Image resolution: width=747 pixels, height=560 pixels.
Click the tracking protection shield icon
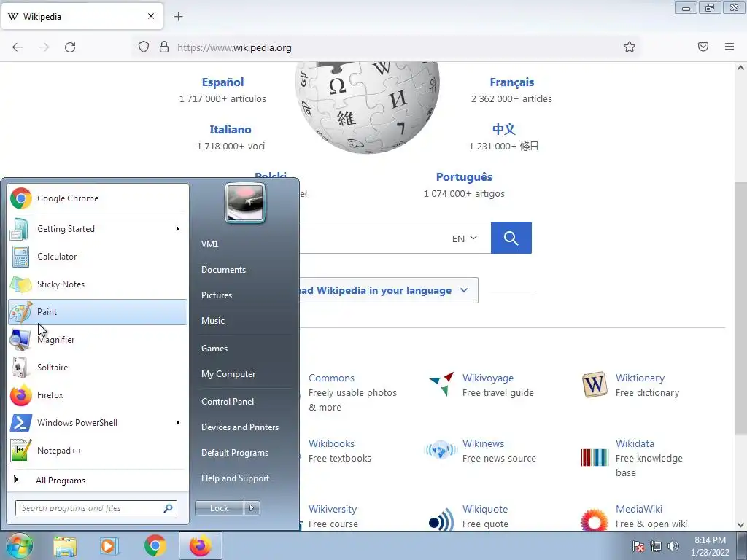tap(144, 47)
